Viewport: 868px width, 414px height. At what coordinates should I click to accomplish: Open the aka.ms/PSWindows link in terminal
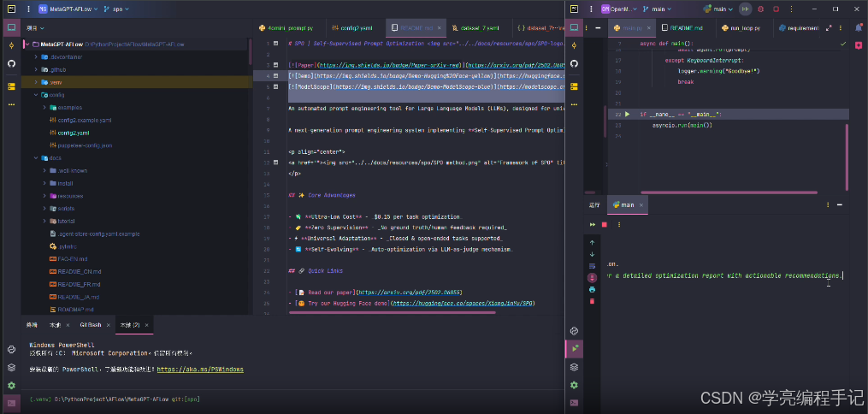(x=200, y=370)
